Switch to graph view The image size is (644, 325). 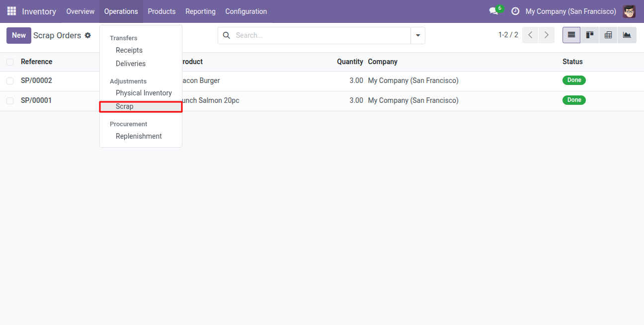point(627,35)
